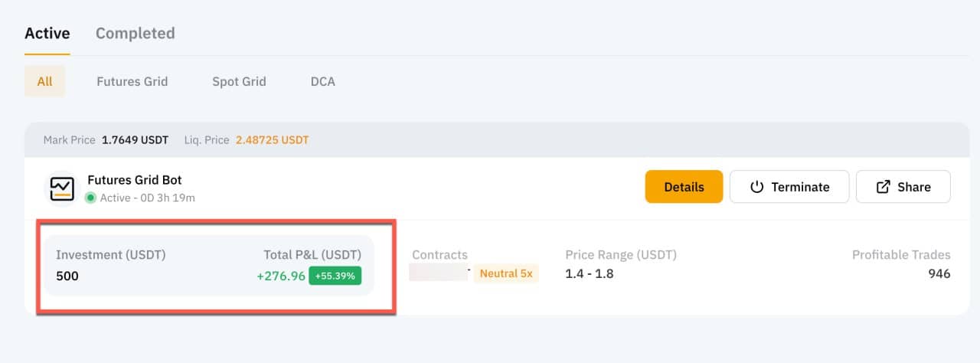Click the +55.39% profit badge

(335, 276)
